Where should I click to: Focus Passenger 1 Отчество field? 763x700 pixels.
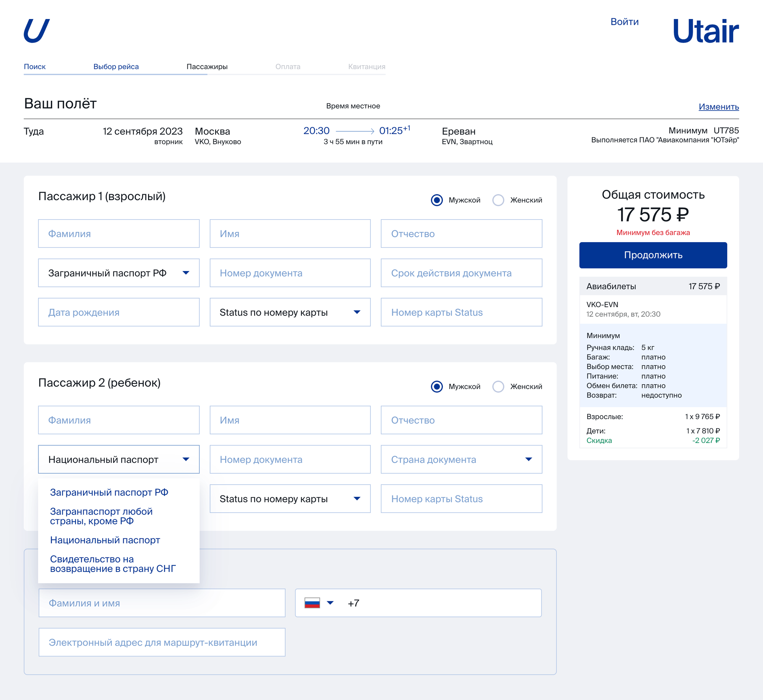pyautogui.click(x=462, y=234)
